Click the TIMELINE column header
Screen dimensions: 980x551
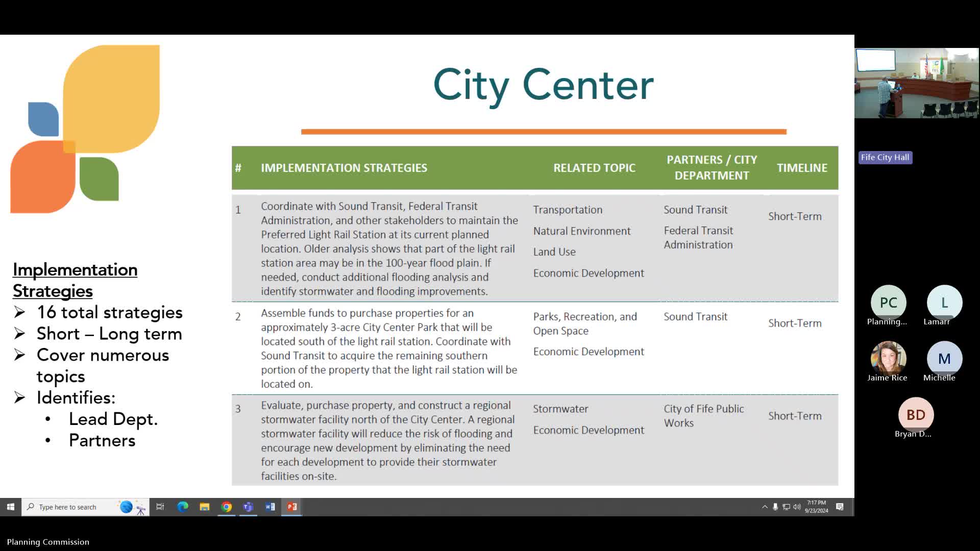point(802,168)
